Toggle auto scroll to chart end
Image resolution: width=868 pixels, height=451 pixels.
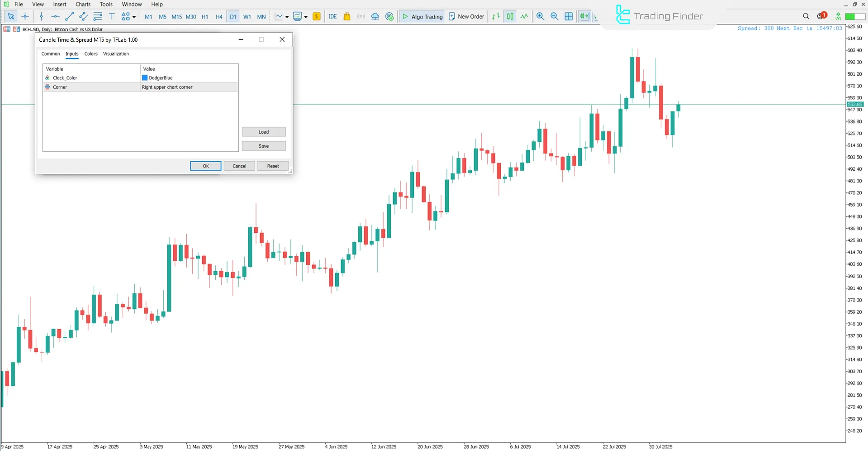click(x=585, y=16)
